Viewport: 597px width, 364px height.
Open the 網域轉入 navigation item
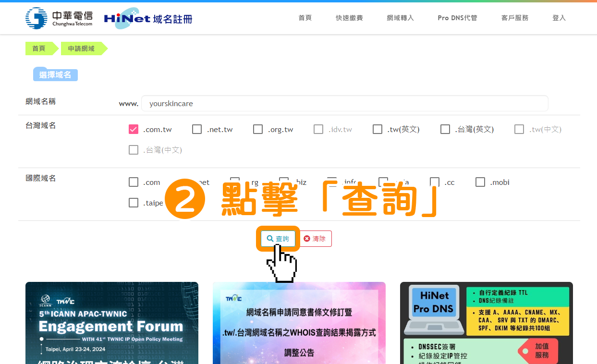click(x=400, y=18)
